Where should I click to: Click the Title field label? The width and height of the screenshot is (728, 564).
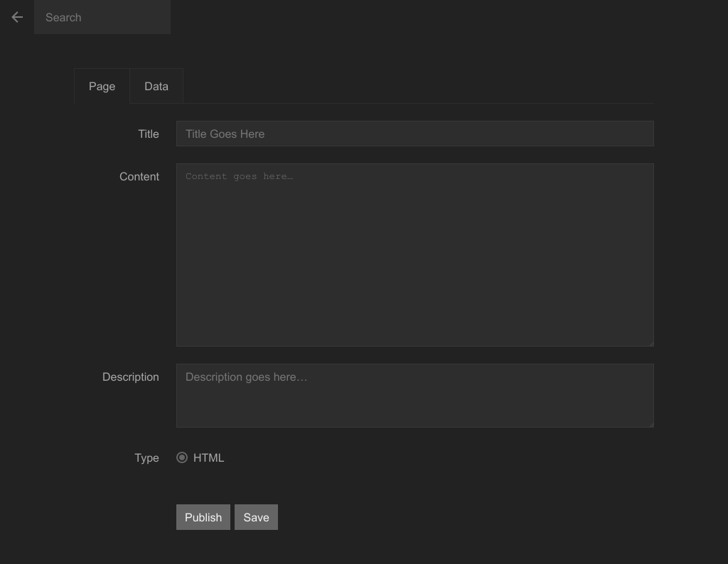click(148, 134)
